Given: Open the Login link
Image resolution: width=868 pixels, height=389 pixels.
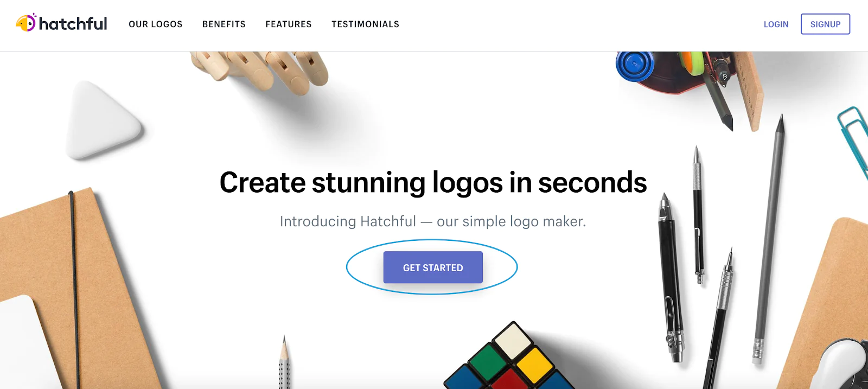Looking at the screenshot, I should pyautogui.click(x=776, y=24).
